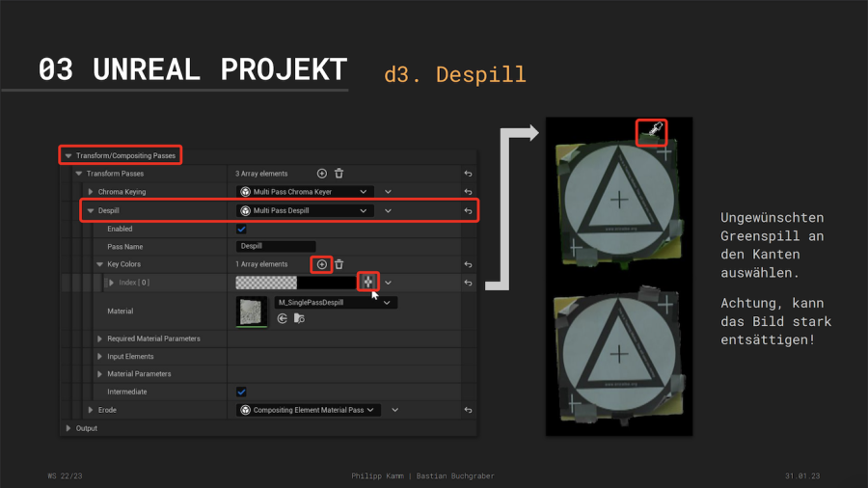Expand the Required Material Parameters row
868x488 pixels.
tap(99, 339)
